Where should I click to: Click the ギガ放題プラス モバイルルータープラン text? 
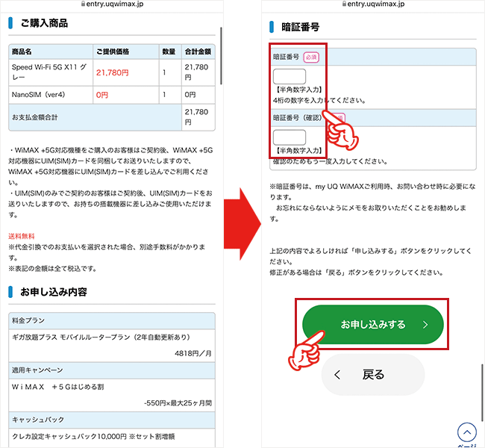pos(101,337)
